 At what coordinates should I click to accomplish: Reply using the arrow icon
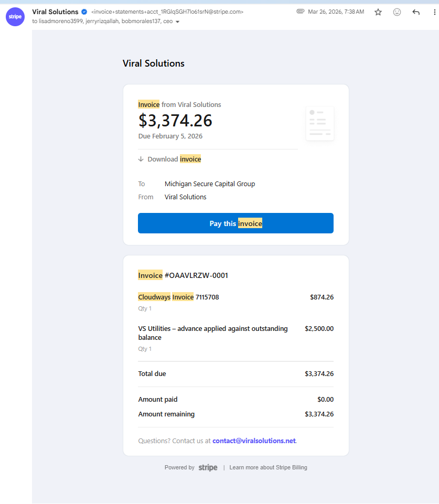[416, 12]
